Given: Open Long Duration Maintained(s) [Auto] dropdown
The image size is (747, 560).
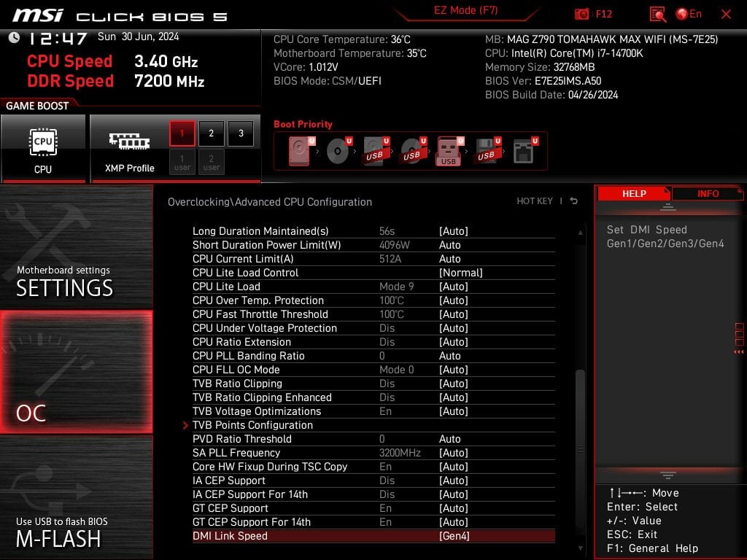Looking at the screenshot, I should (454, 231).
